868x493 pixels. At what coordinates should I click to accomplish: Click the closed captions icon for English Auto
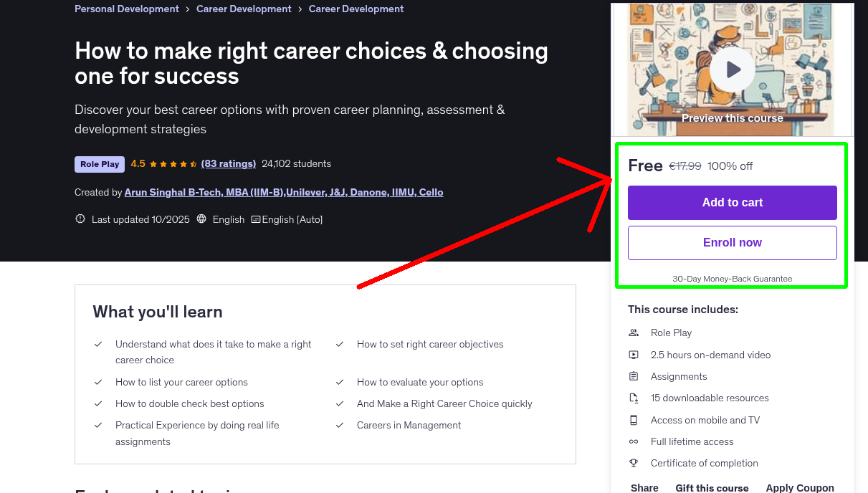pyautogui.click(x=256, y=219)
